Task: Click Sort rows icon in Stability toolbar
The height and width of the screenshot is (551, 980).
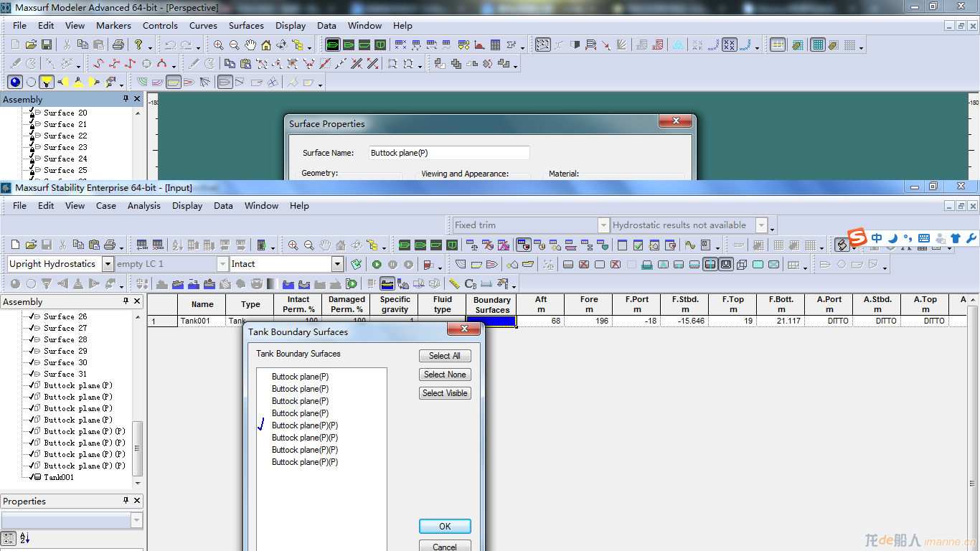Action: click(x=178, y=245)
